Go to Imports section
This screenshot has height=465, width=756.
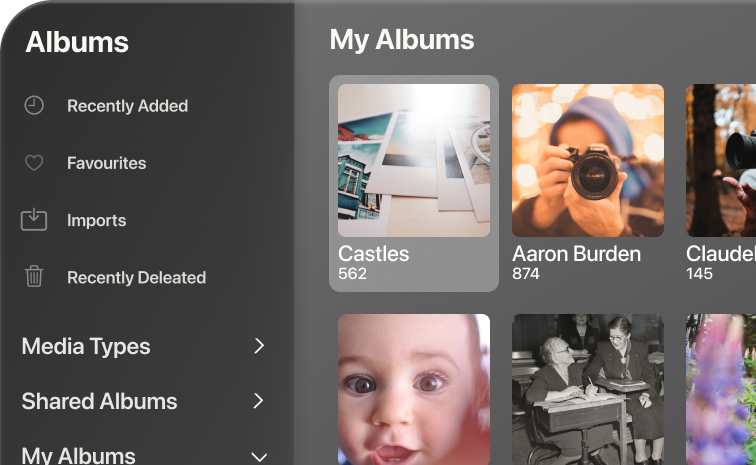(96, 220)
